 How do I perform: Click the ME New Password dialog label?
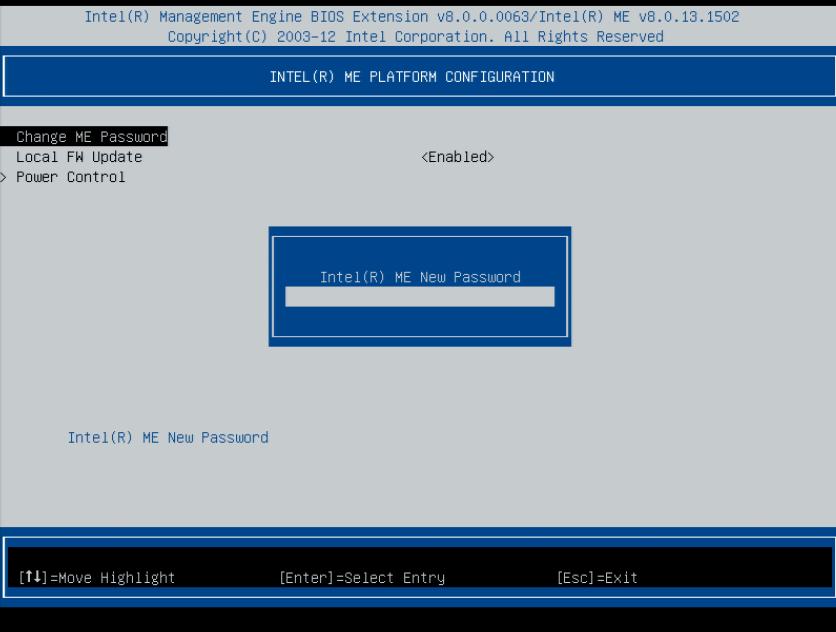coord(419,277)
